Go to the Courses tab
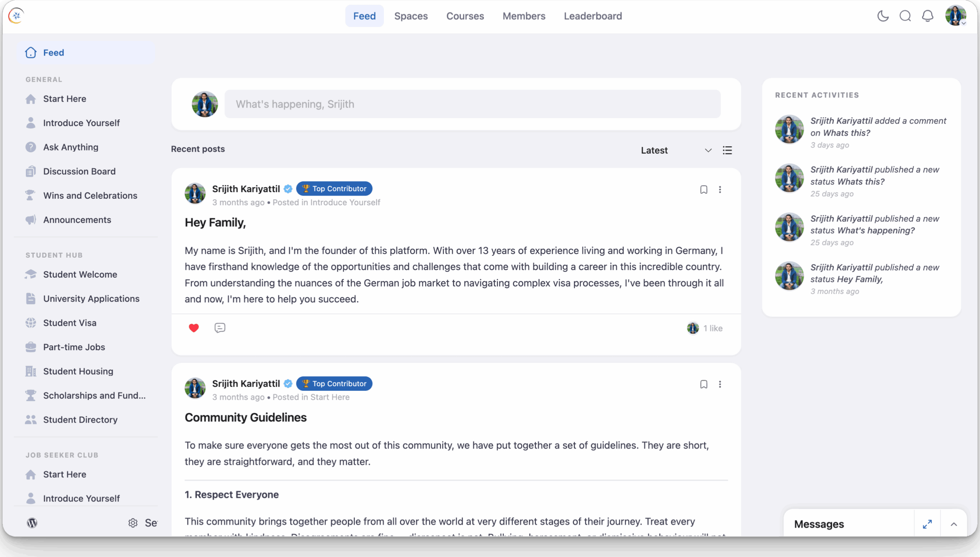 (x=465, y=16)
